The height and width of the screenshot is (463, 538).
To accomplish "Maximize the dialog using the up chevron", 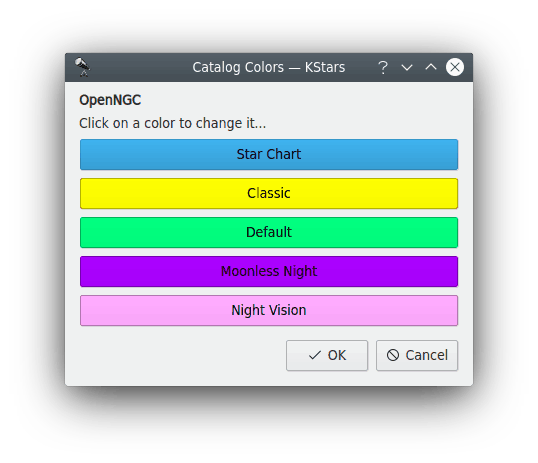I will click(x=431, y=67).
